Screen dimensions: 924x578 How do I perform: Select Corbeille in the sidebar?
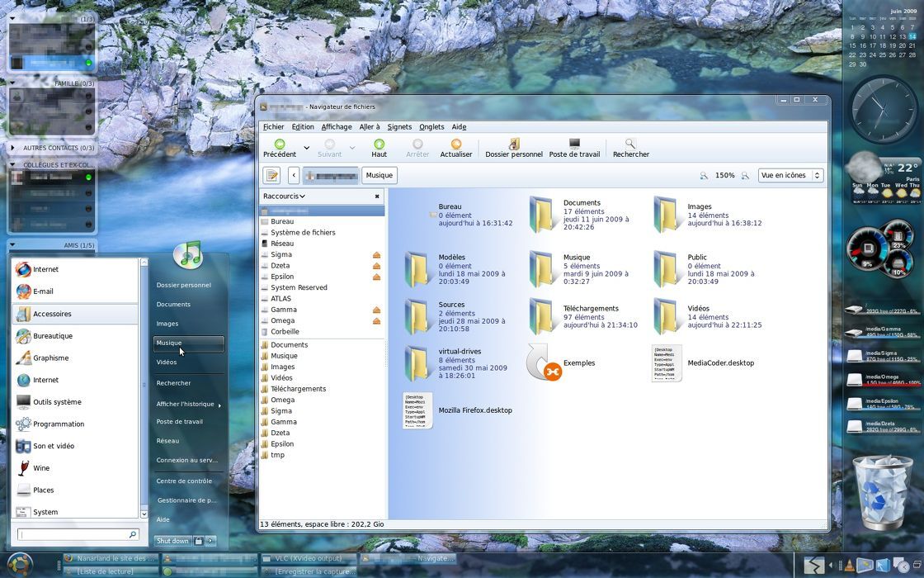click(285, 332)
